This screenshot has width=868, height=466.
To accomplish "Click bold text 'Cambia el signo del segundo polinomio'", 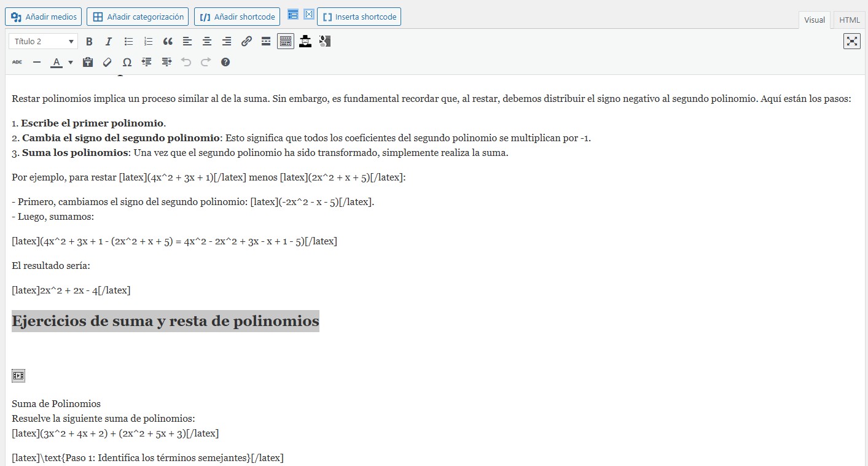I will (x=121, y=138).
